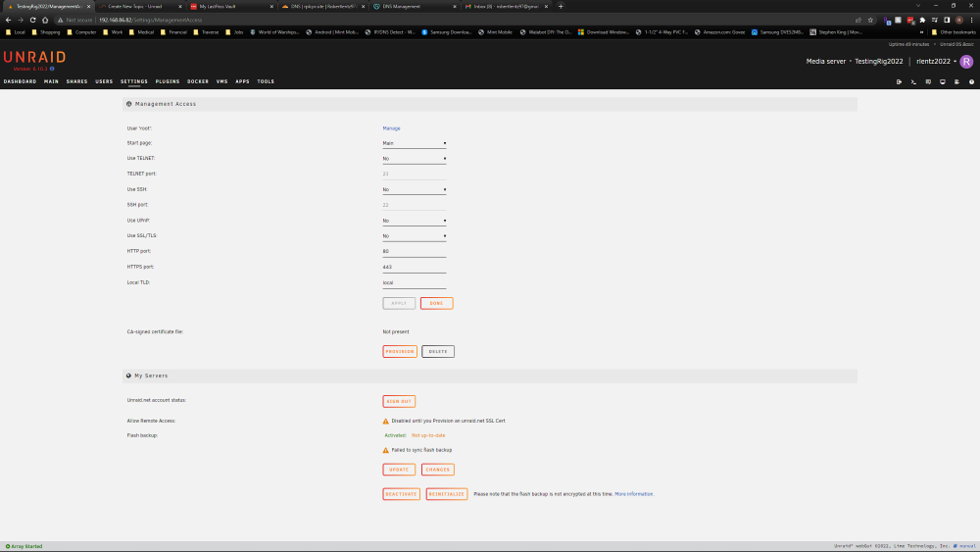Click the version info icon under logo

52,69
